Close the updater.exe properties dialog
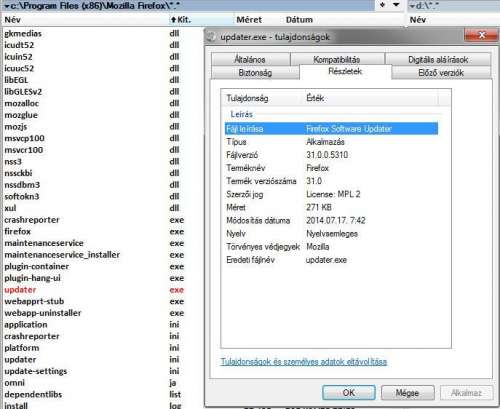Image resolution: width=500 pixels, height=409 pixels. point(482,35)
